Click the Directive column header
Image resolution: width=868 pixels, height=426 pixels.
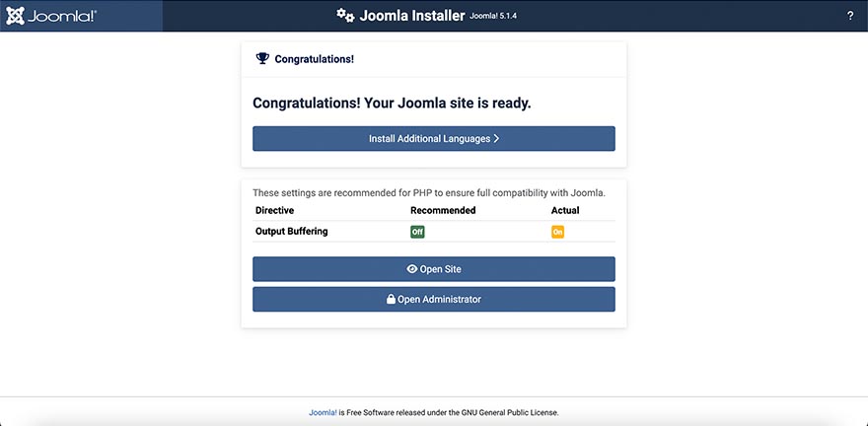pyautogui.click(x=274, y=210)
